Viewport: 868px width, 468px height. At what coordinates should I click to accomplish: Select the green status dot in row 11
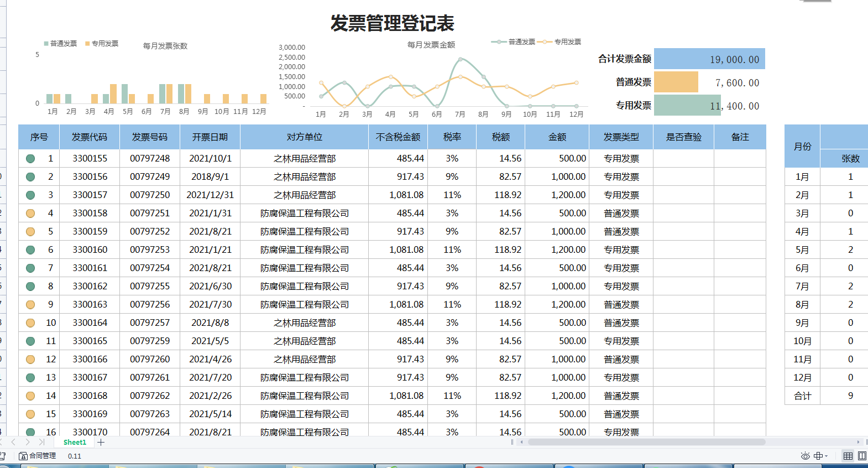tap(30, 341)
